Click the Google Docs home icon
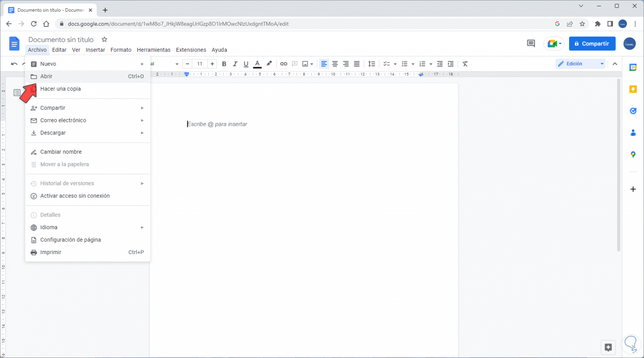 click(x=14, y=43)
